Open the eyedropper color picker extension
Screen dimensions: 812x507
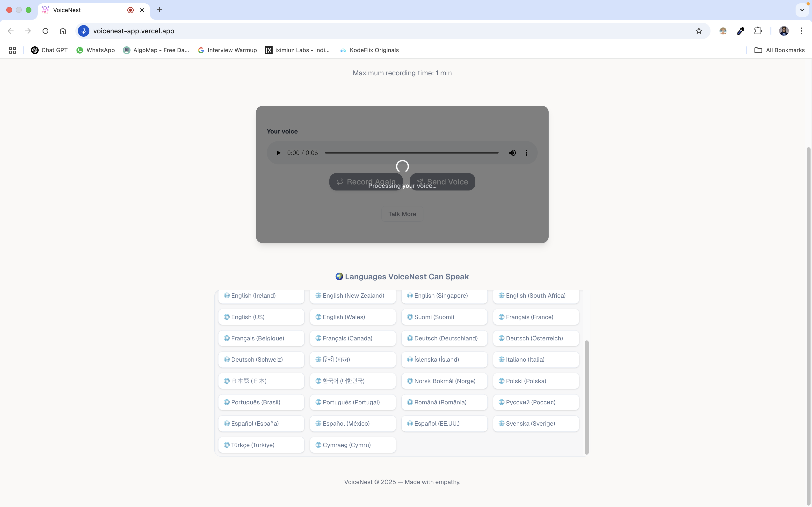pos(740,31)
